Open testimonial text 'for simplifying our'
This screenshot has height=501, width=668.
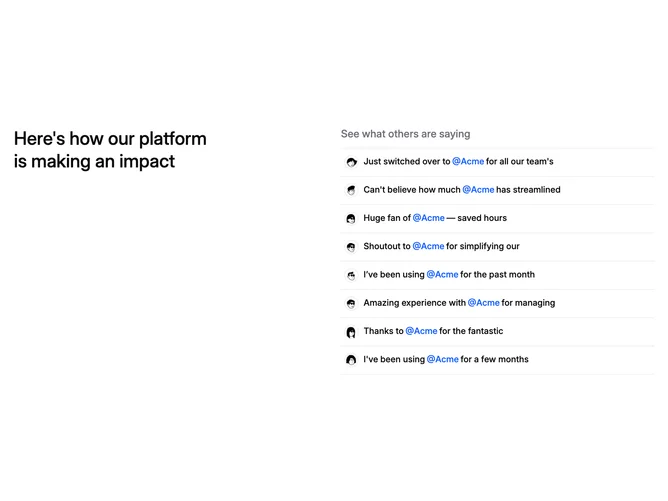coord(483,246)
